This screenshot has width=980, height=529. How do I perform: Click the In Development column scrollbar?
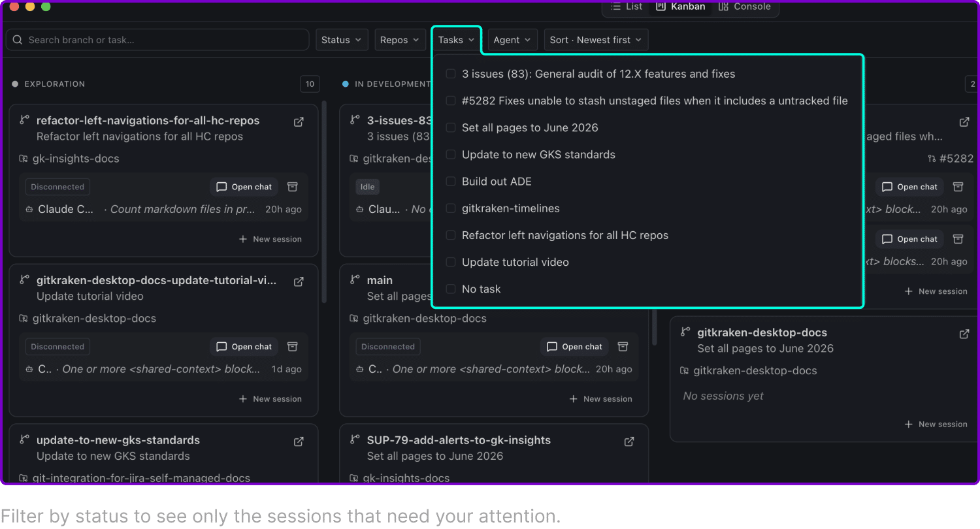click(655, 327)
